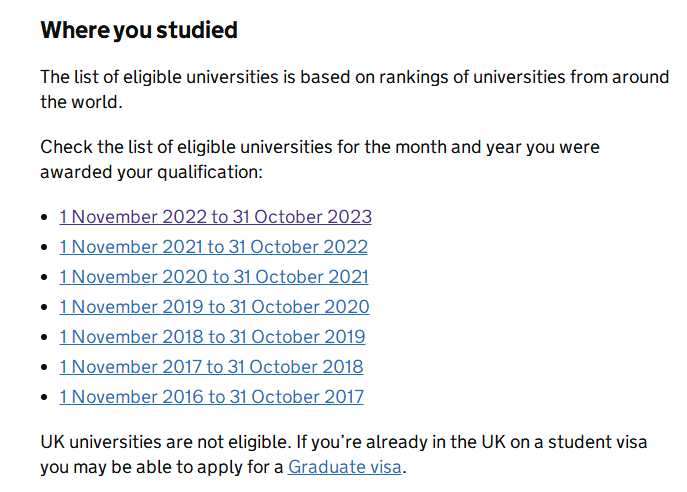This screenshot has height=492, width=687.
Task: View the 1 November 2018 to 31 October 2019 list
Action: coord(212,337)
